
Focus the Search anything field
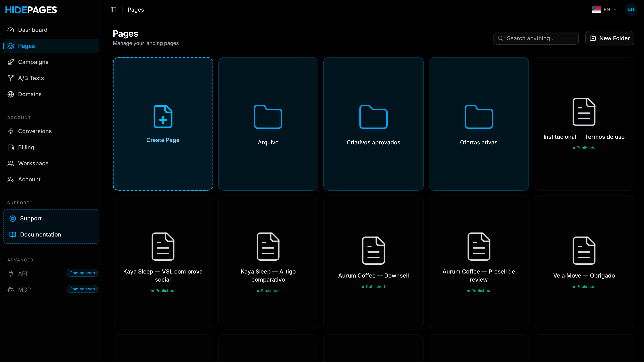click(x=536, y=38)
